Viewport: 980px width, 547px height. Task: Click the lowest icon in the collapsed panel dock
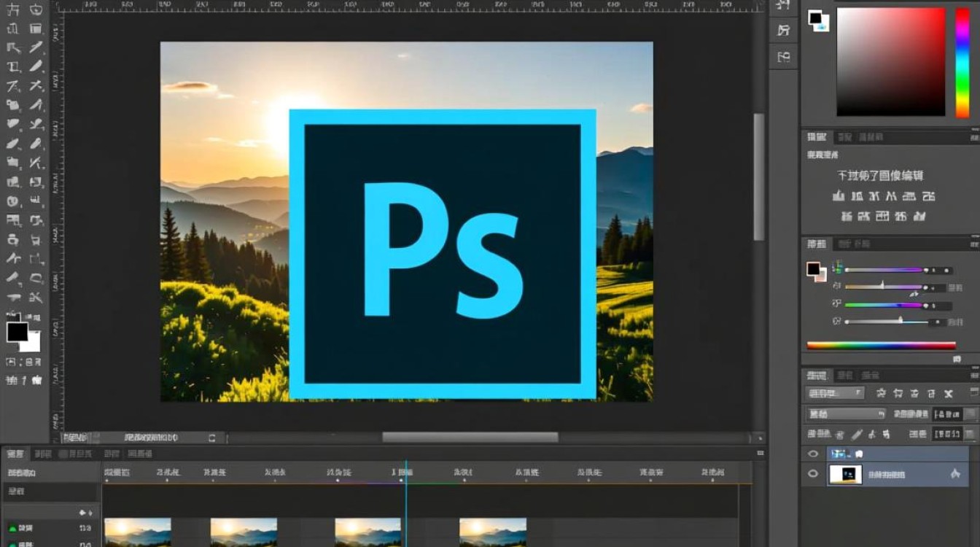coord(784,56)
